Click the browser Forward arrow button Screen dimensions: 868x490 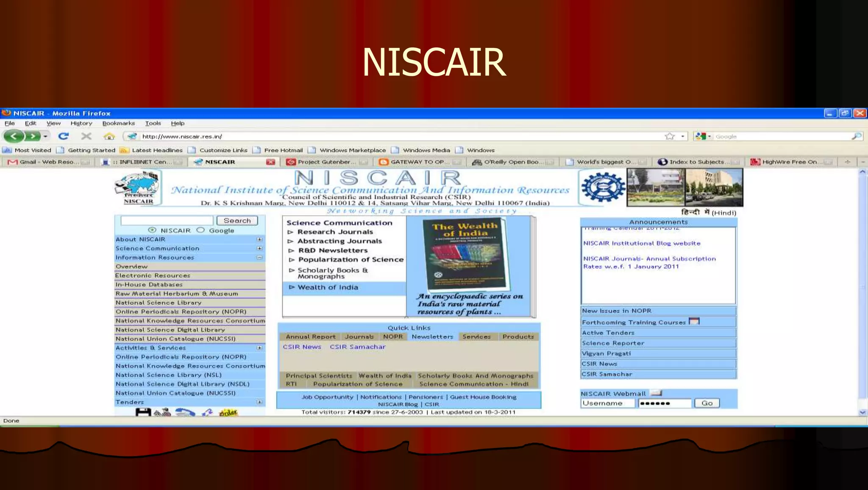(x=32, y=136)
